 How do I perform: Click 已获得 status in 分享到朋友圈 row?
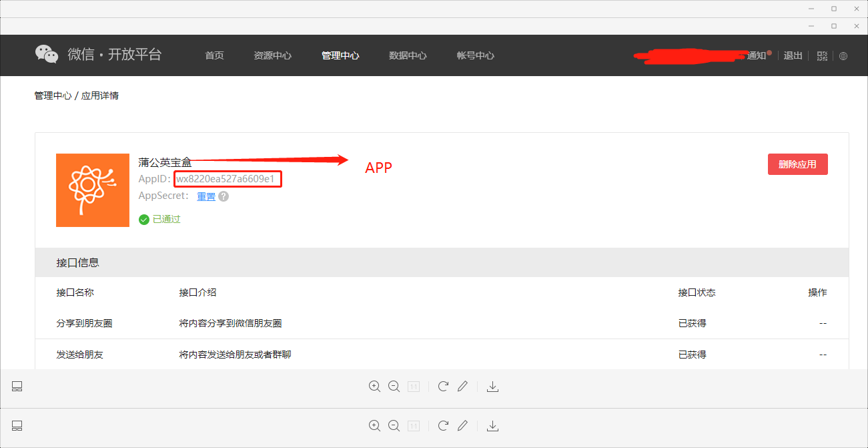[x=692, y=323]
